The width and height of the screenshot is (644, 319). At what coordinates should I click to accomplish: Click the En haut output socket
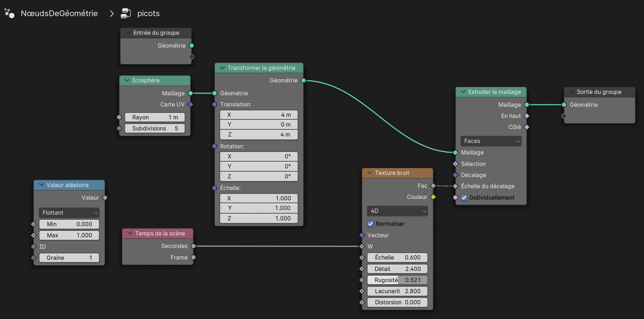coord(527,116)
